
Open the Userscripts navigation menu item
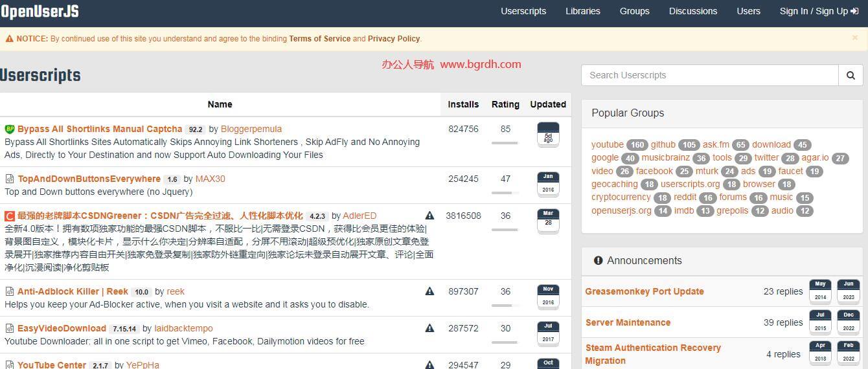[523, 11]
